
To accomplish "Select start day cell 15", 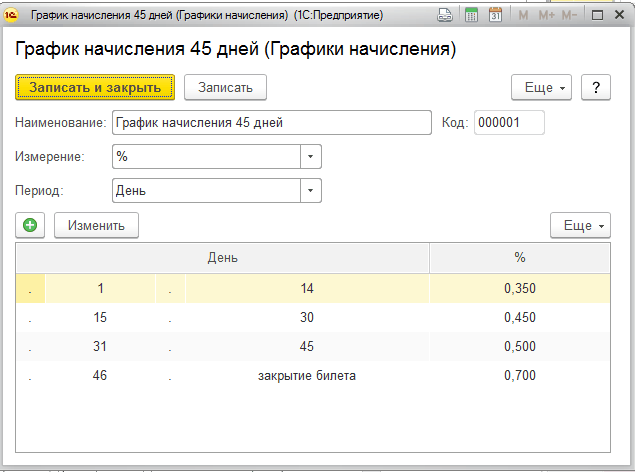I will 100,317.
